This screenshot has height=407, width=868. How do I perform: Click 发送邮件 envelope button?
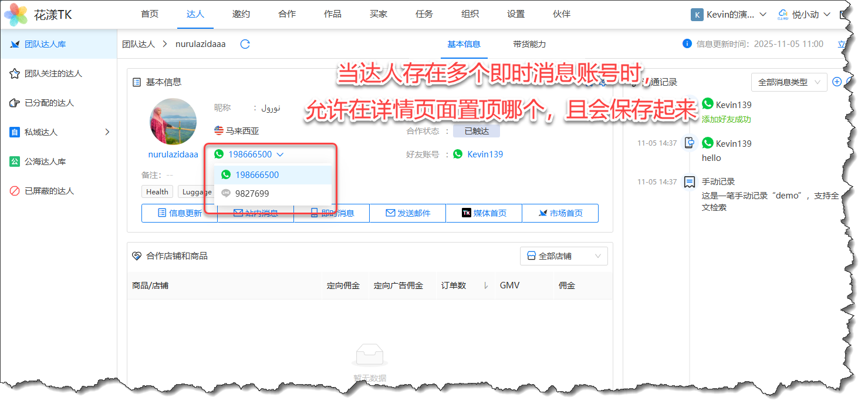point(407,213)
